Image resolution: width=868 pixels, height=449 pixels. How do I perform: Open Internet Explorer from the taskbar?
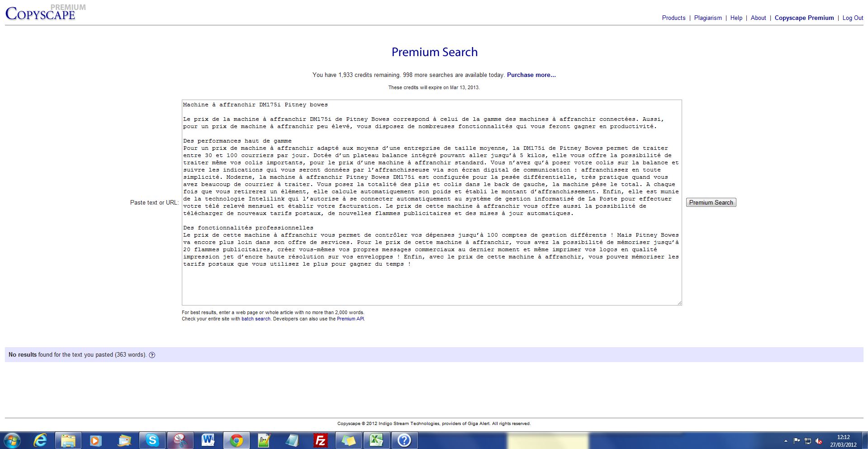40,440
